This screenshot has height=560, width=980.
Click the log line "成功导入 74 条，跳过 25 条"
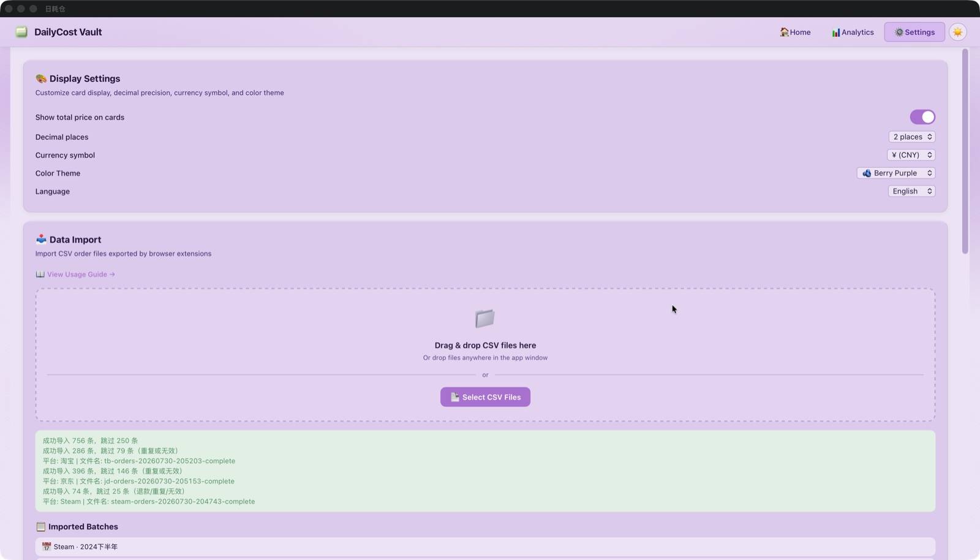point(114,491)
